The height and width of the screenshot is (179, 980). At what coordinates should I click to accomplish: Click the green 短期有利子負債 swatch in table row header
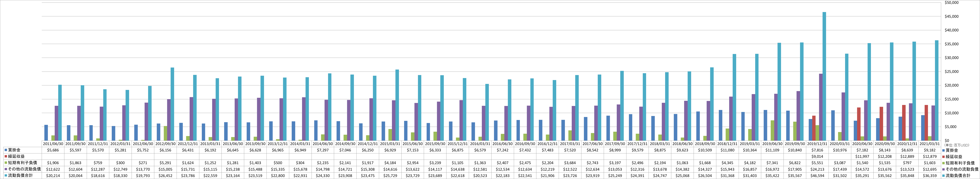(x=6, y=163)
